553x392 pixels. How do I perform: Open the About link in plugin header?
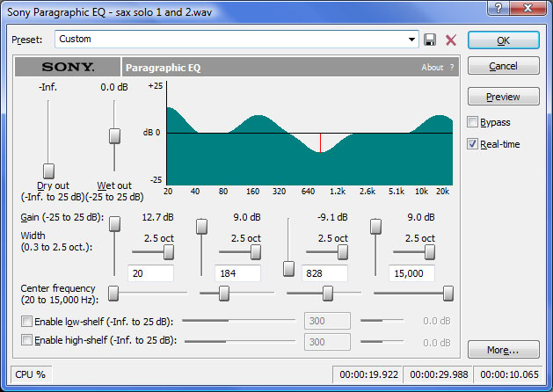tap(432, 67)
